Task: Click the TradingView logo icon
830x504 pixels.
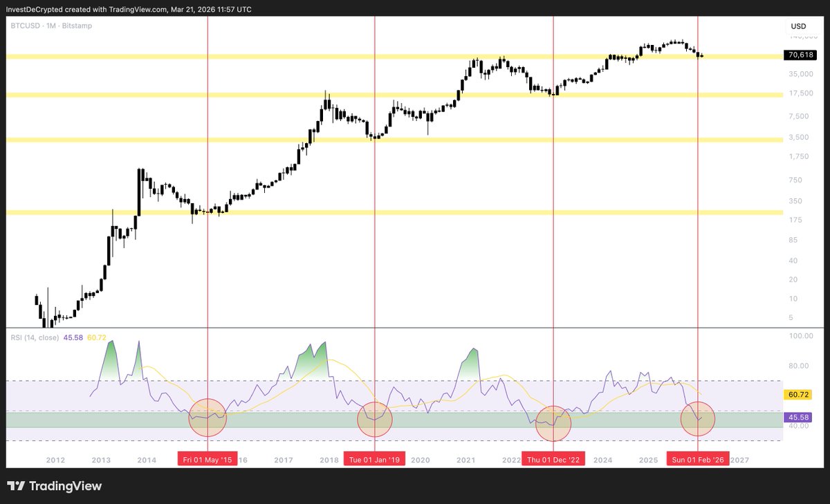Action: (15, 486)
